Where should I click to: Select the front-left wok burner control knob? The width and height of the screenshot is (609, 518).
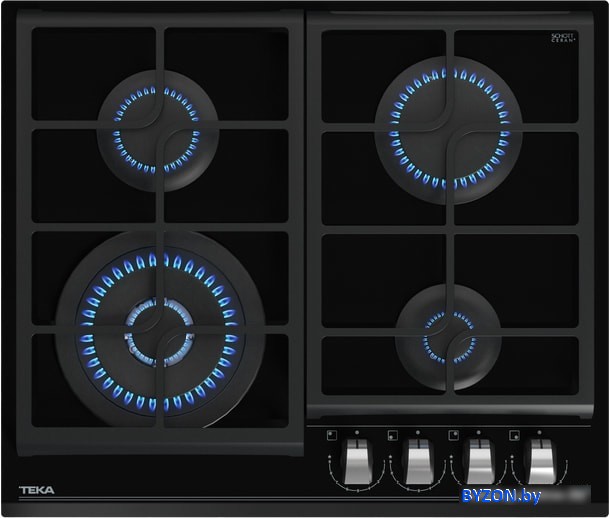pos(419,461)
